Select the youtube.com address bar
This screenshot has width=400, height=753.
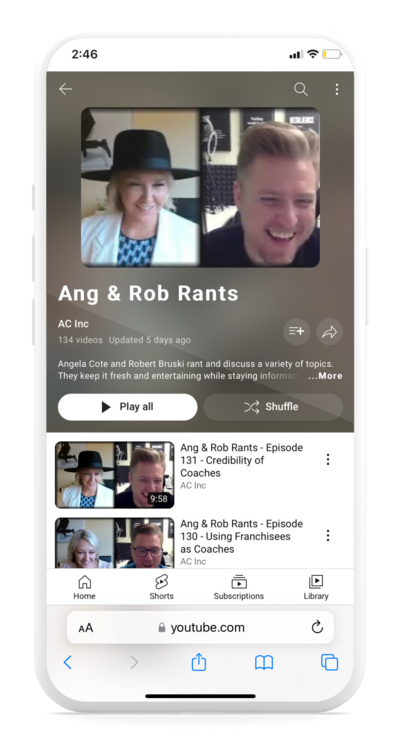click(200, 627)
